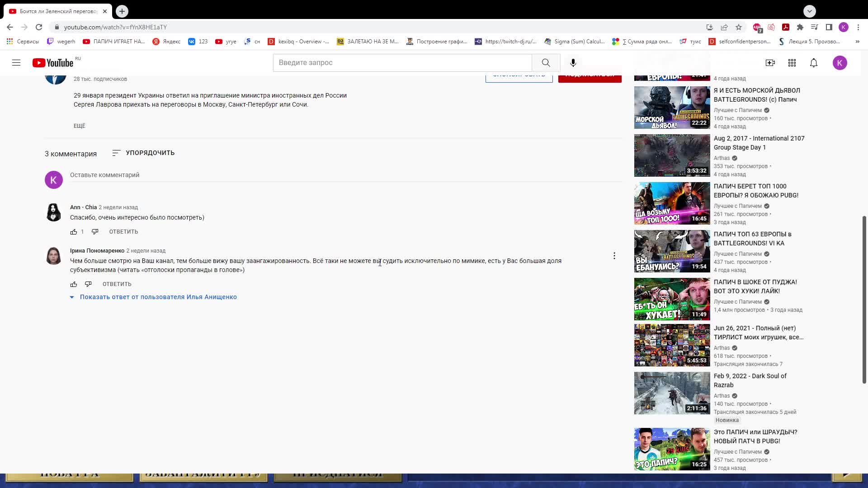Expand description with ЕЩЁ
Viewport: 868px width, 488px height.
[x=79, y=126]
